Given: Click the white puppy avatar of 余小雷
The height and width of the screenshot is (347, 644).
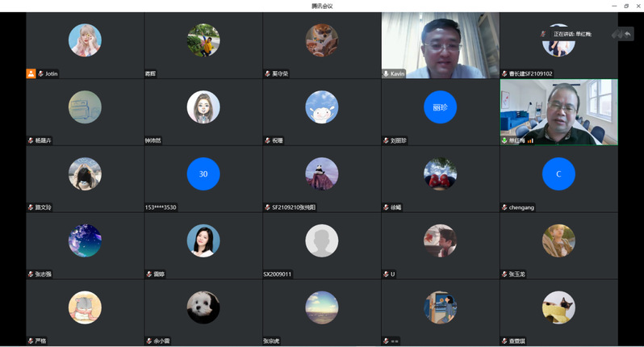Looking at the screenshot, I should tap(203, 307).
